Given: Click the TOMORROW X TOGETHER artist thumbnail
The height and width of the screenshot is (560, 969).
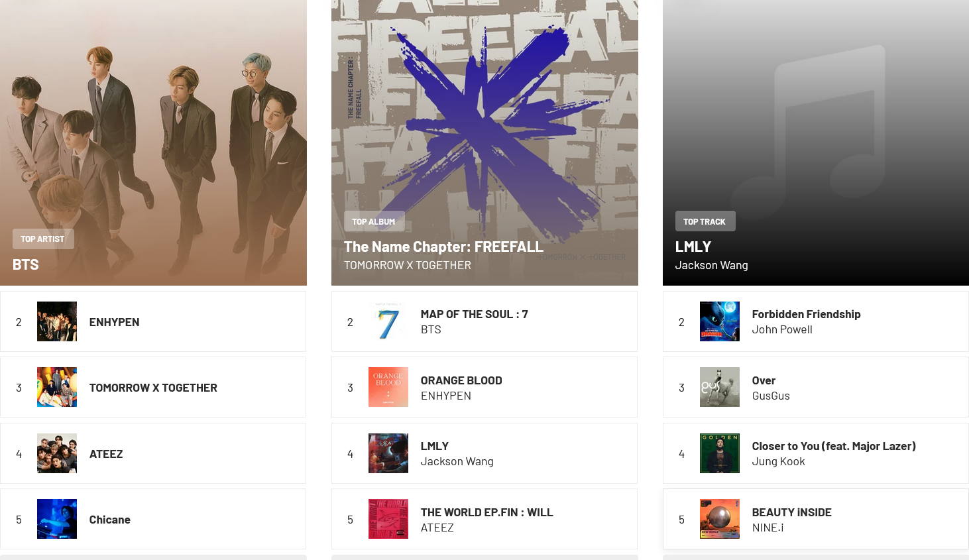Looking at the screenshot, I should 57,387.
